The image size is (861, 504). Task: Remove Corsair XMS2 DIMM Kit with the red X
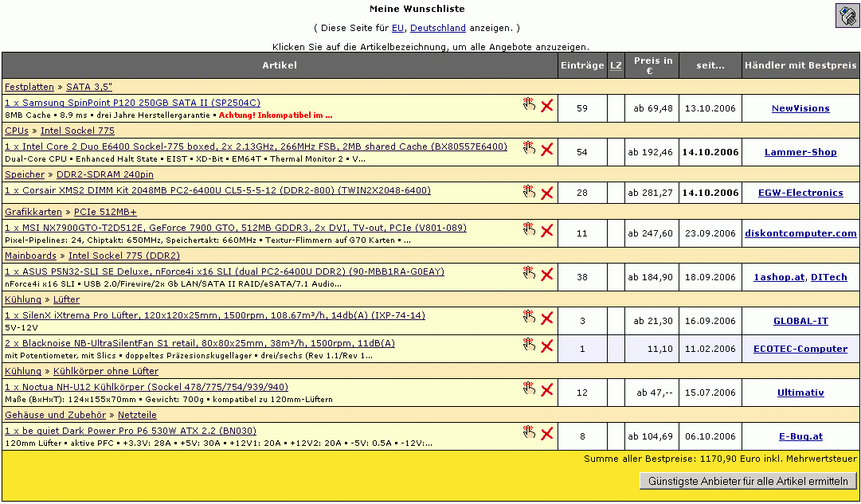[547, 193]
